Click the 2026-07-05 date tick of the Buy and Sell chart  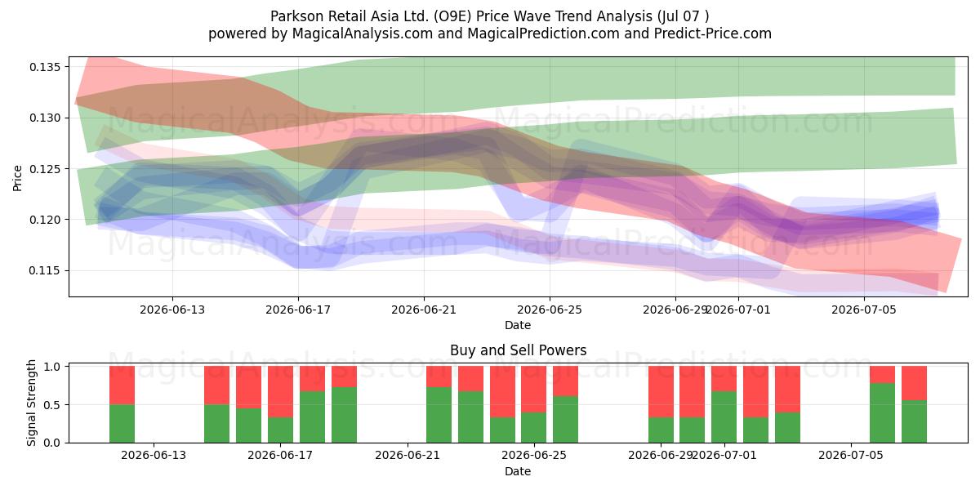coord(851,457)
